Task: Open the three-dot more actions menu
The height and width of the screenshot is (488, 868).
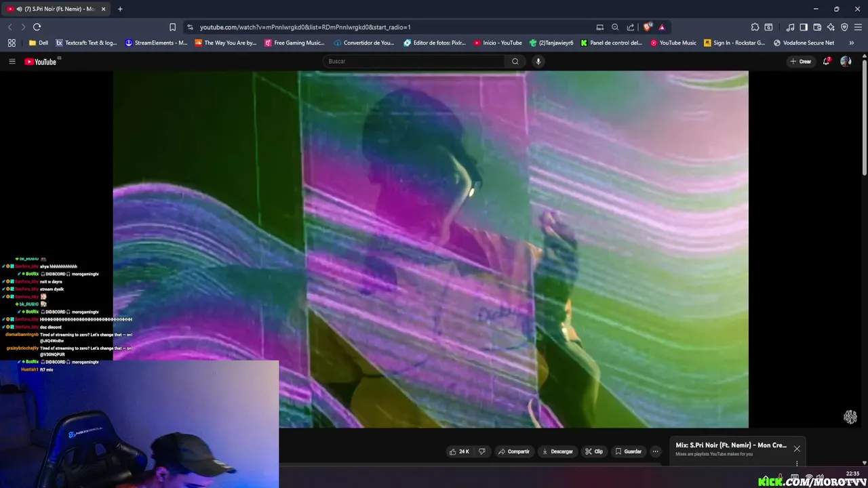Action: click(655, 451)
